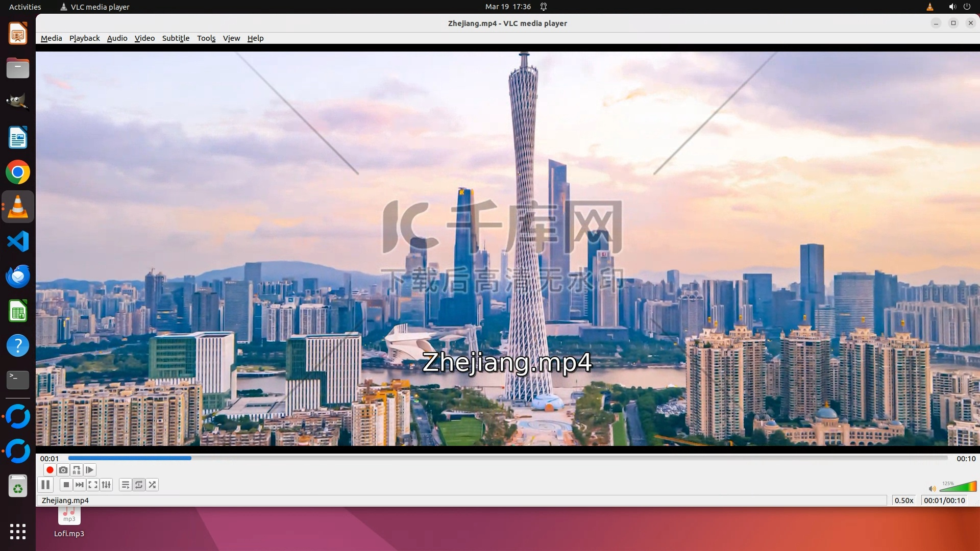Take a snapshot with the camera icon
The image size is (980, 551).
(63, 470)
